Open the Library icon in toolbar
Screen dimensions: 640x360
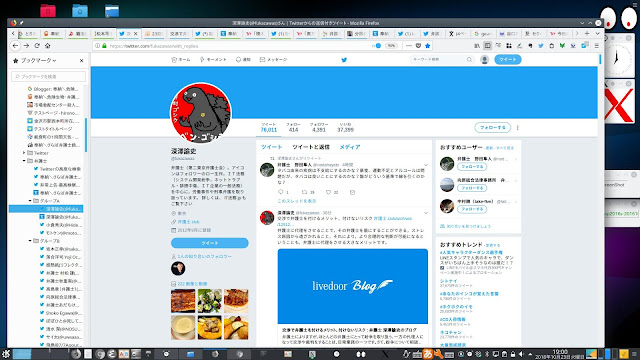(x=477, y=46)
